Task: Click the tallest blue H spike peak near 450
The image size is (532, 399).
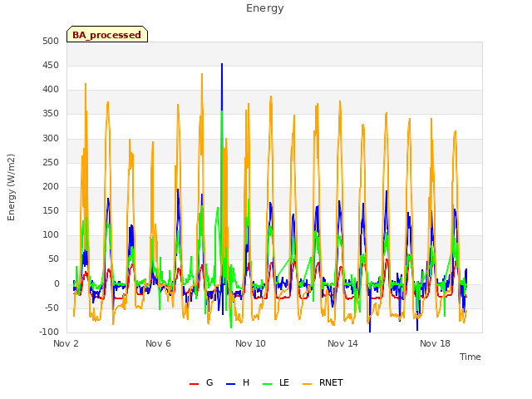Action: pos(222,64)
